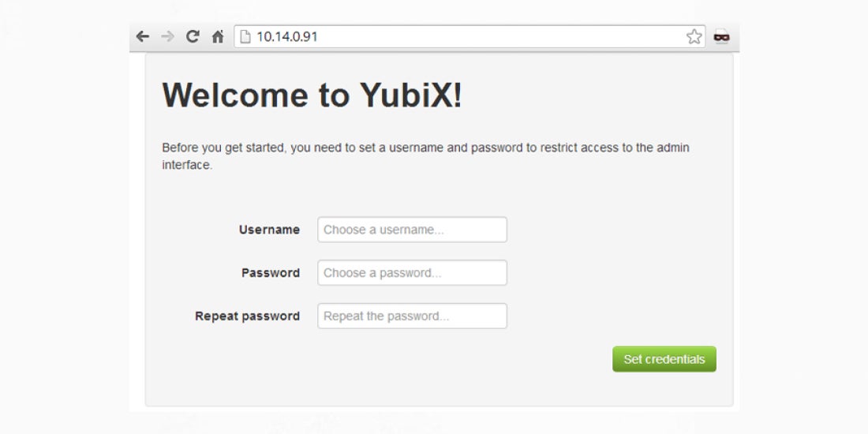Screen dimensions: 868x434
Task: Click the word 'YubiX!' in the heading
Action: (x=410, y=95)
